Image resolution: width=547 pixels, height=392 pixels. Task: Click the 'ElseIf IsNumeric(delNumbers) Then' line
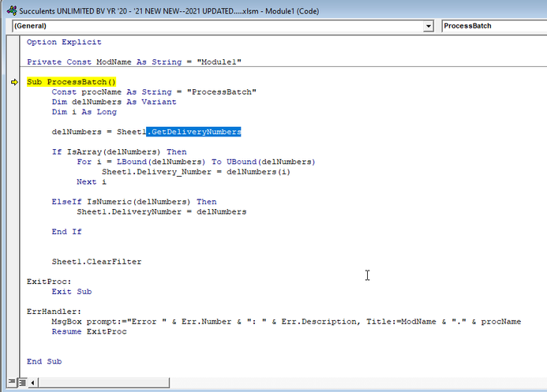pyautogui.click(x=134, y=202)
